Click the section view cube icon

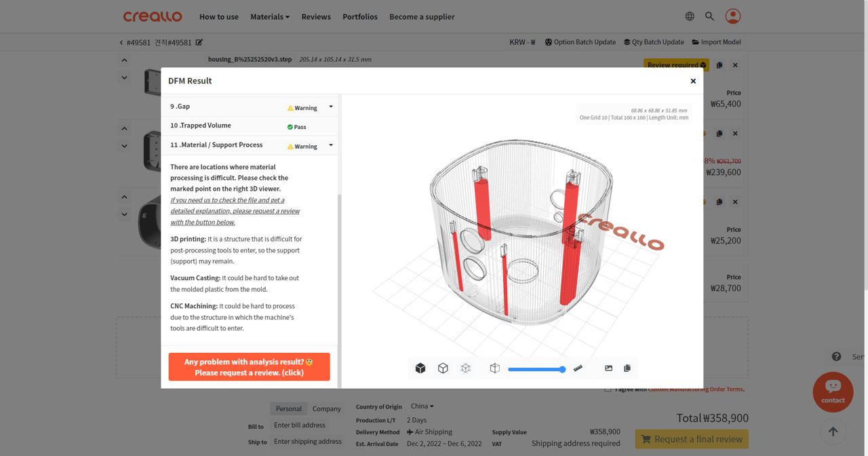[495, 368]
